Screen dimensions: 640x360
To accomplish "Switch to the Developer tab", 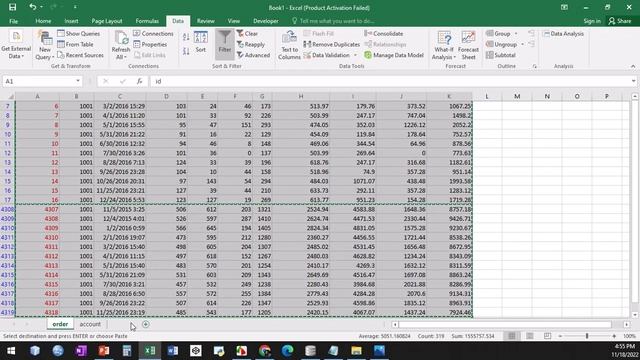I will (266, 21).
